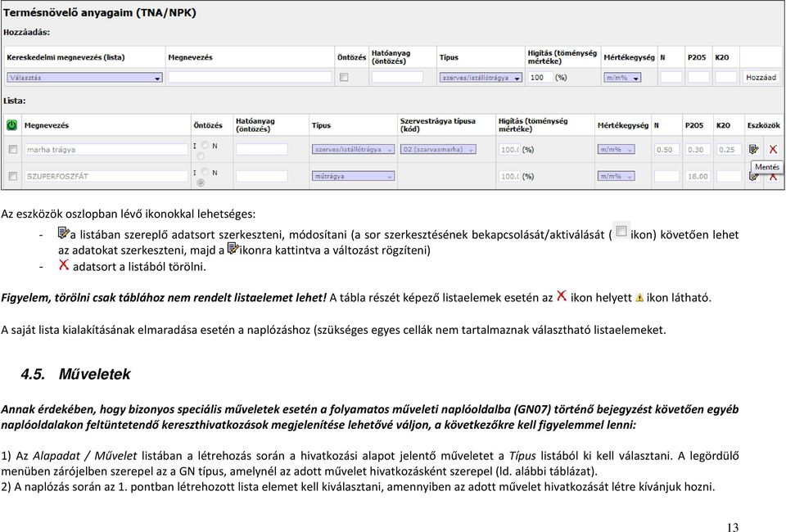Click the P2O5 value 18.00 field
Viewport: 786px width, 532px height.
click(x=698, y=176)
